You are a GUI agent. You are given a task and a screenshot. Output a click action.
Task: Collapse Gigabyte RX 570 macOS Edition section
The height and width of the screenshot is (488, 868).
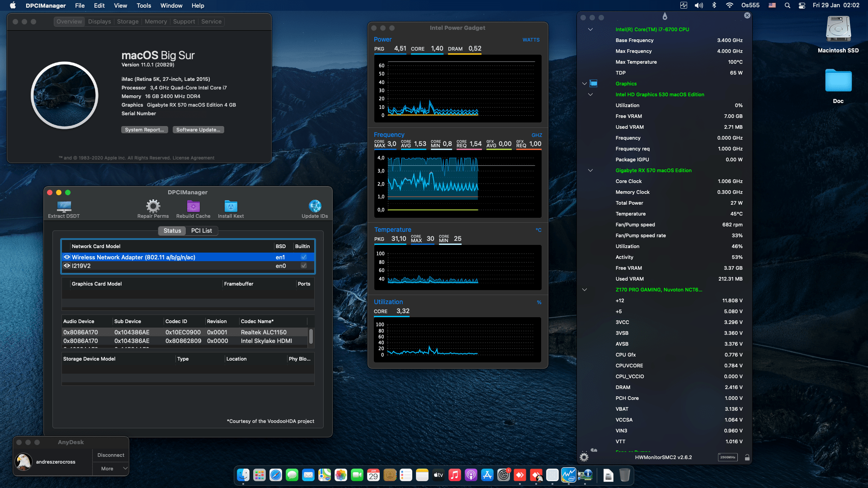[590, 170]
